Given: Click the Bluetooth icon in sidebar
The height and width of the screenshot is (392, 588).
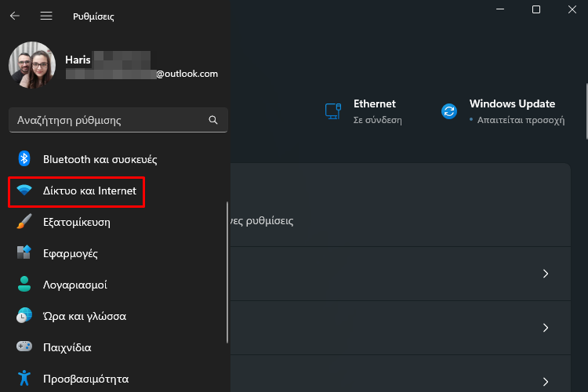Looking at the screenshot, I should click(x=24, y=158).
